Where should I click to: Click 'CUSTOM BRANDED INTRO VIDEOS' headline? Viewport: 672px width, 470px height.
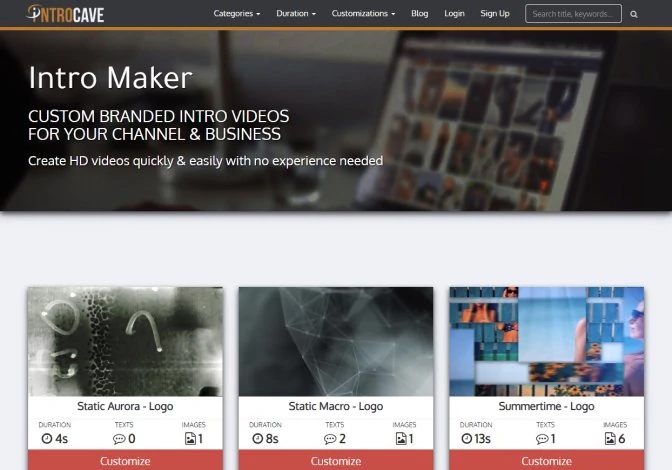pos(159,116)
